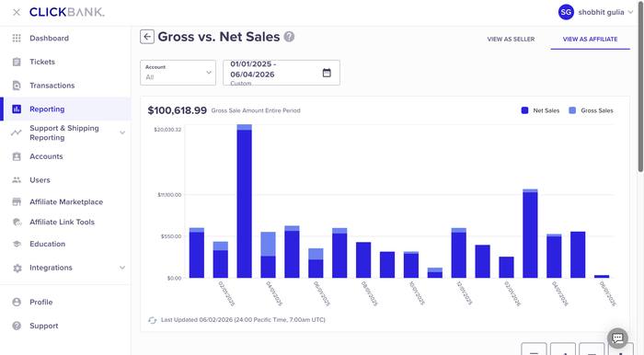
Task: Click the $11,100.00 axis label
Action: [169, 195]
